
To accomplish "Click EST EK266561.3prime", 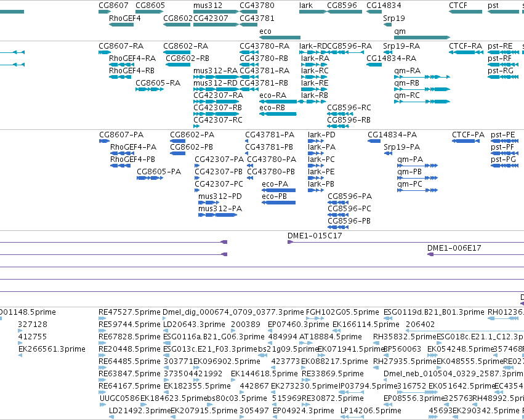I will [x=52, y=349].
